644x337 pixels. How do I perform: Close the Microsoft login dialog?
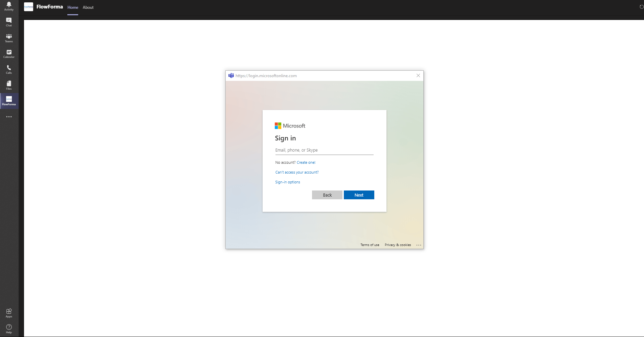pyautogui.click(x=418, y=75)
